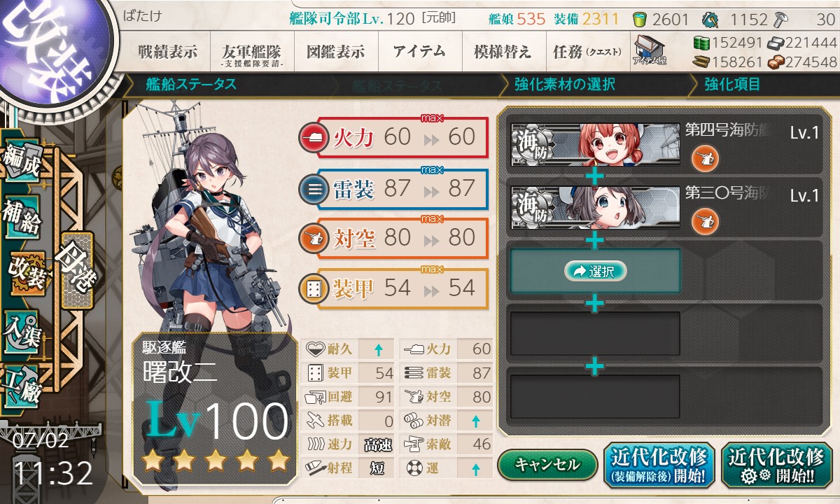Viewport: 840px width, 504px height.
Task: Return to 母港 home port icon
Action: pyautogui.click(x=76, y=271)
